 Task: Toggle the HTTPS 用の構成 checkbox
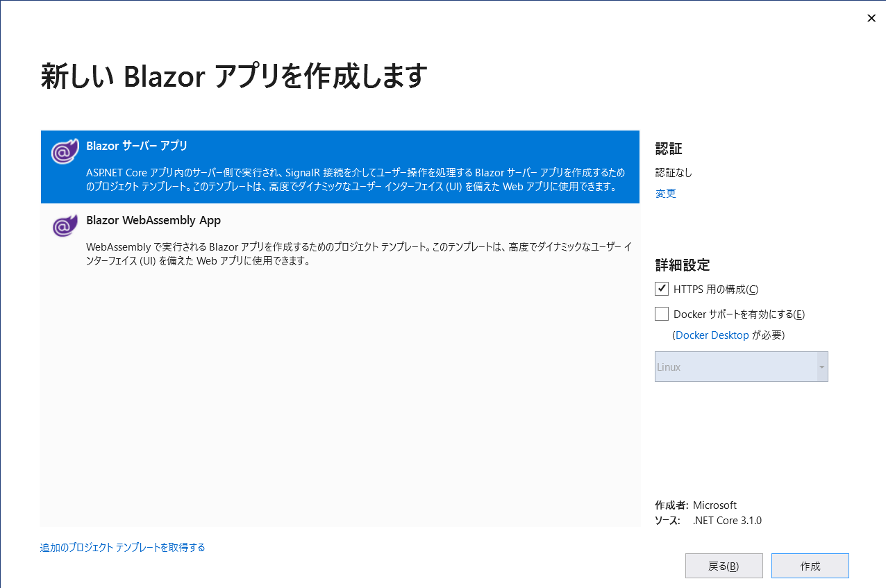pyautogui.click(x=661, y=289)
